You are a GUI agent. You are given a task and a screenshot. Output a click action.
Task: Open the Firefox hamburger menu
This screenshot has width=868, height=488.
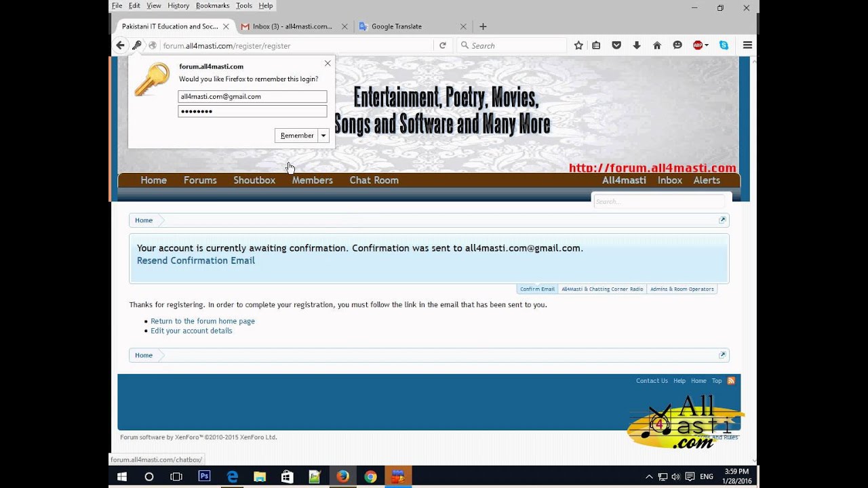coord(747,45)
